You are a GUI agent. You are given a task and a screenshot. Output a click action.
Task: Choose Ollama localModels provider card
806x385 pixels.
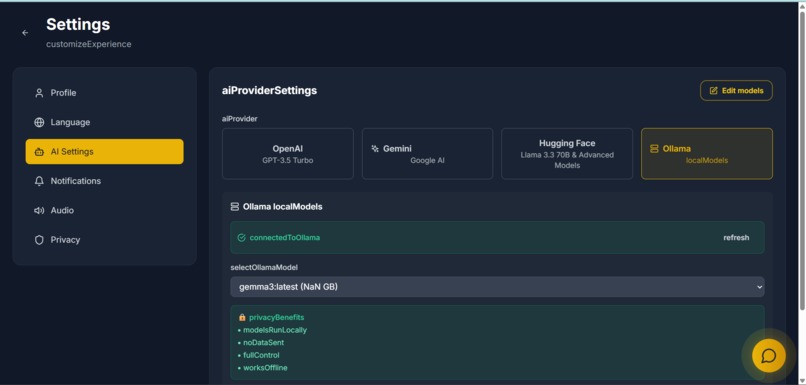click(x=707, y=154)
